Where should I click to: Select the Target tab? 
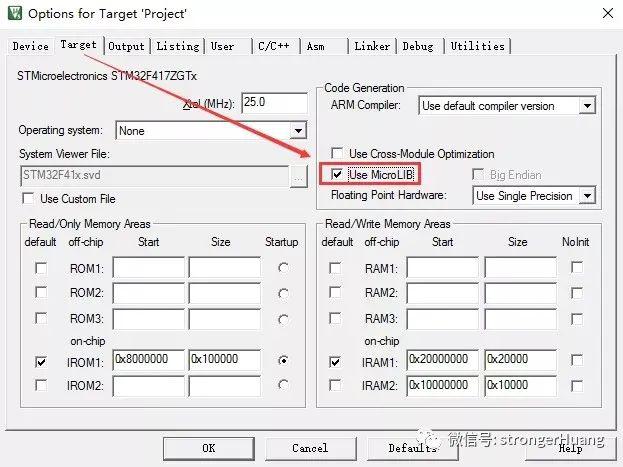point(79,45)
